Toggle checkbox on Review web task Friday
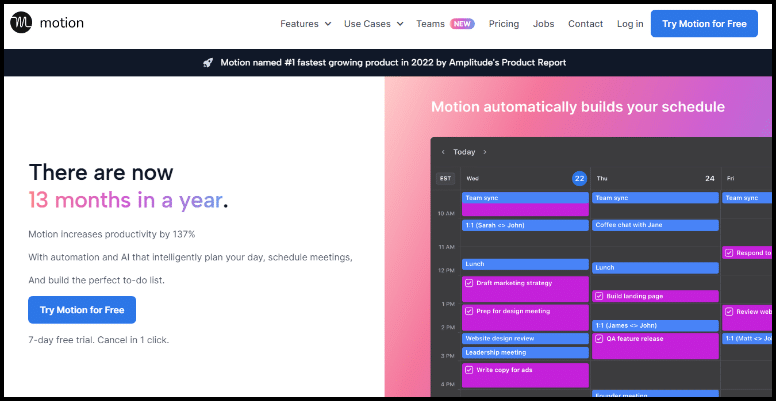This screenshot has height=401, width=776. 729,312
